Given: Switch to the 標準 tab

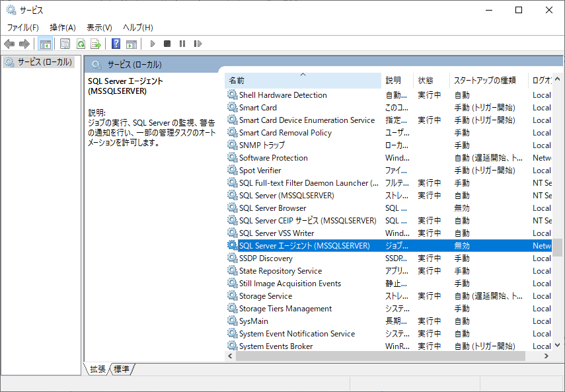Looking at the screenshot, I should coord(122,370).
